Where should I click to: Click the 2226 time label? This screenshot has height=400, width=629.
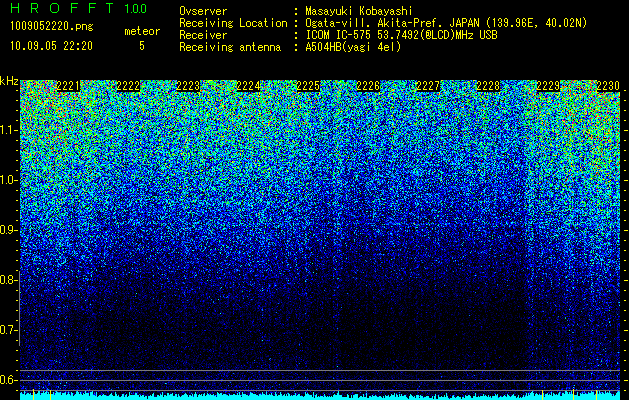coord(368,86)
